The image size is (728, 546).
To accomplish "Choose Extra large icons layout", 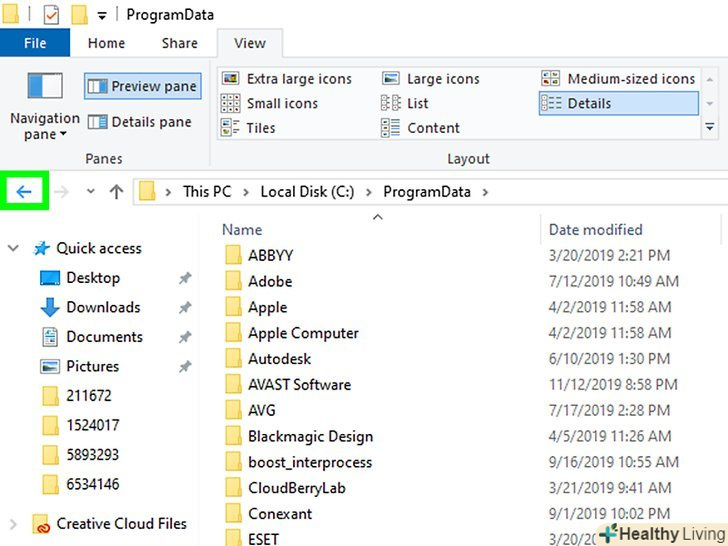I will click(x=286, y=78).
